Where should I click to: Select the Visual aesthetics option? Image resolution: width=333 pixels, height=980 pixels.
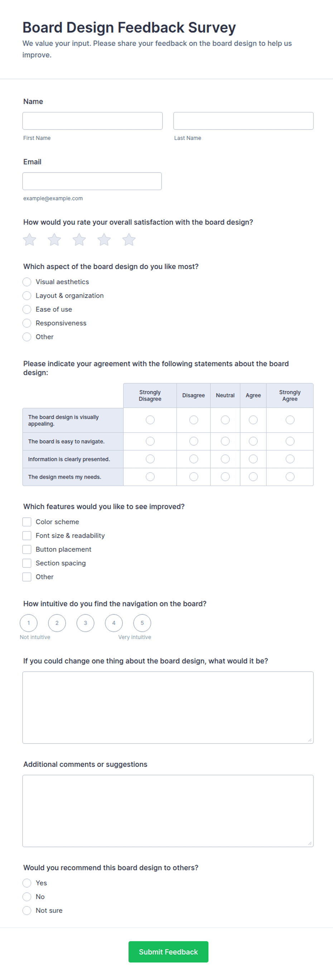pos(26,282)
